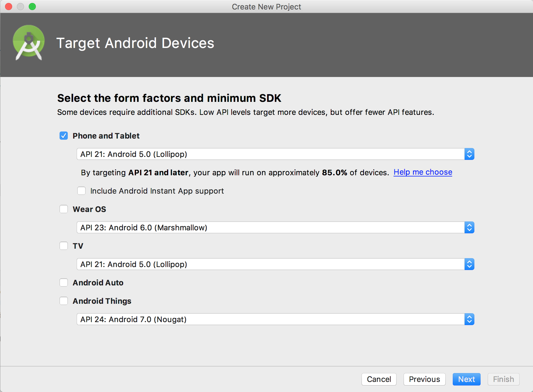Click the Cancel button
This screenshot has width=533, height=392.
tap(379, 379)
